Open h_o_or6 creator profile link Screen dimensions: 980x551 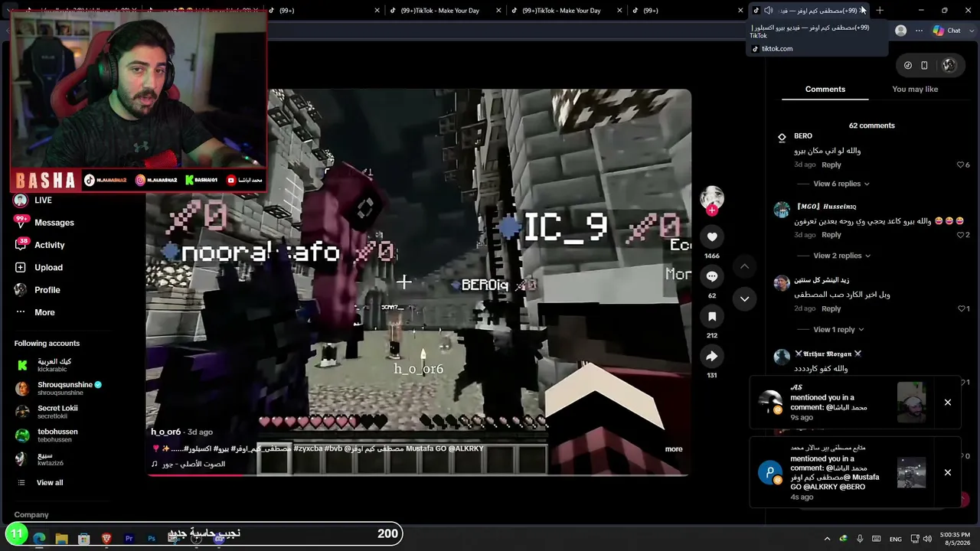[x=165, y=432]
